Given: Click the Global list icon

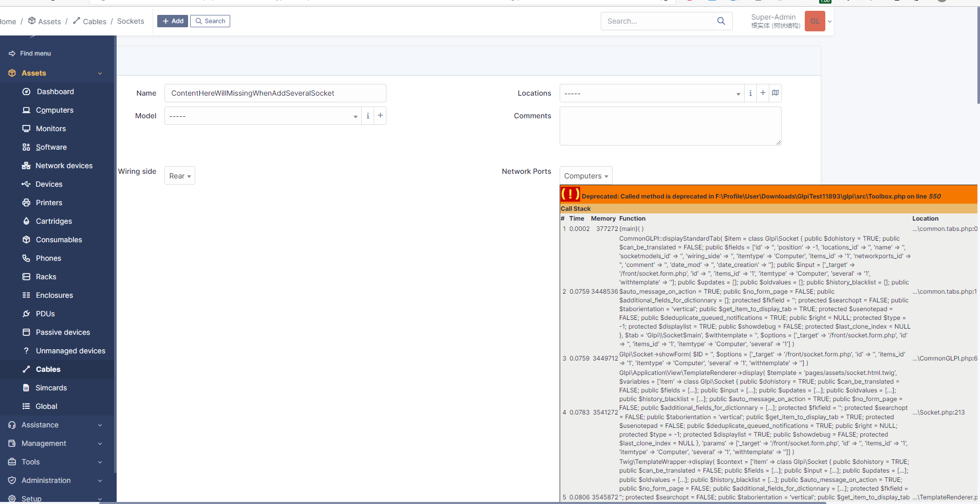Looking at the screenshot, I should [26, 406].
